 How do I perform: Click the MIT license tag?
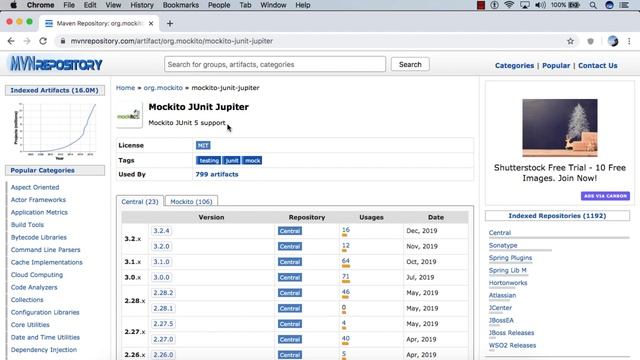point(203,145)
